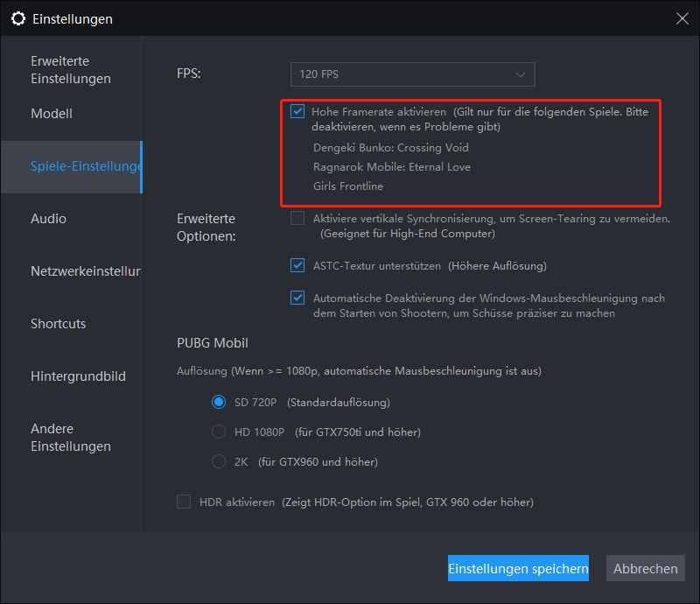The image size is (700, 604).
Task: Click the Auflösung description text
Action: click(359, 371)
